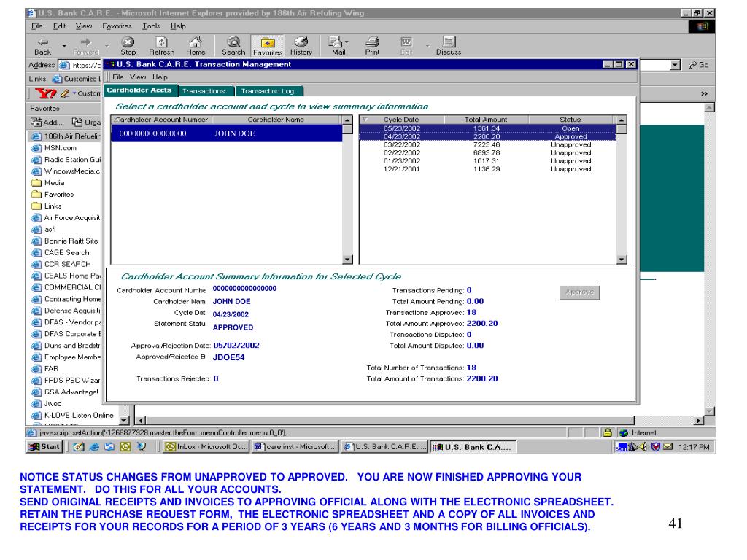Refresh the page with the Refresh icon

(x=161, y=46)
